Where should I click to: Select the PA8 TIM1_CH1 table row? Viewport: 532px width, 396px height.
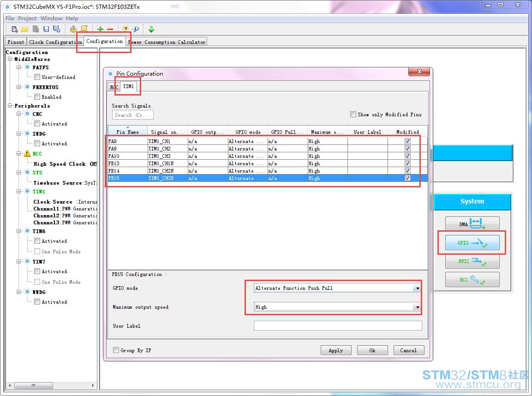coord(267,141)
